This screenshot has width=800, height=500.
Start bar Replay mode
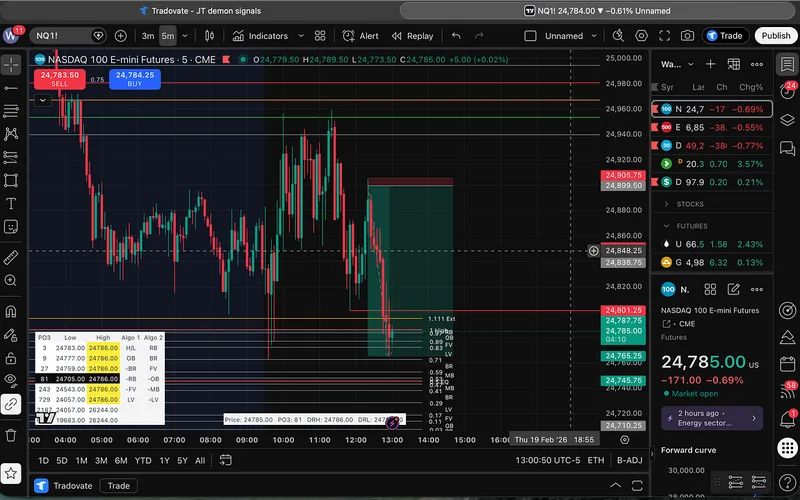(412, 36)
